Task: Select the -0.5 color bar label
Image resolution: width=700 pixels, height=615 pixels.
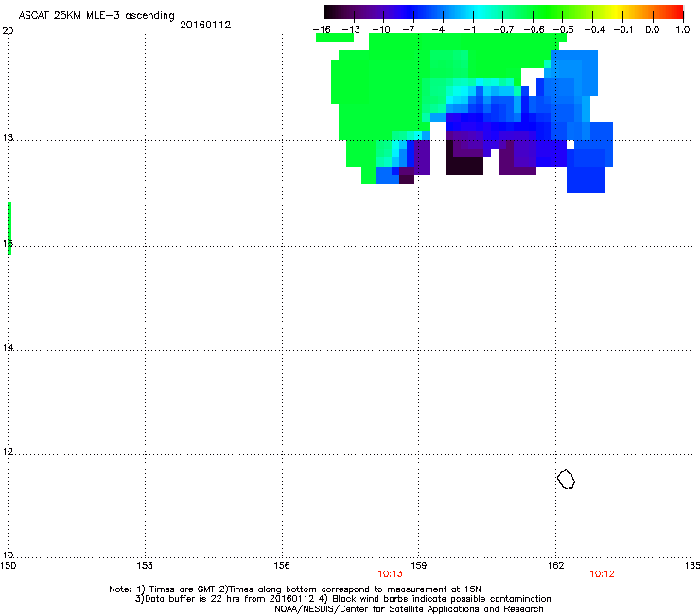Action: (564, 30)
